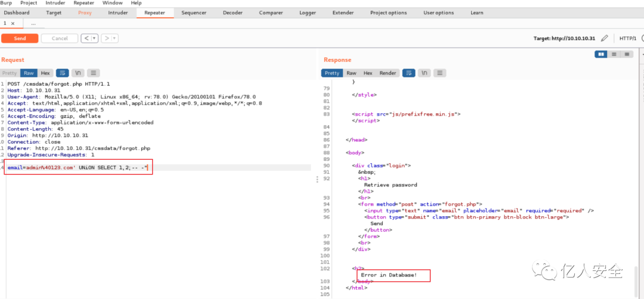The height and width of the screenshot is (299, 644).
Task: Switch to the Proxy tab
Action: tap(85, 13)
